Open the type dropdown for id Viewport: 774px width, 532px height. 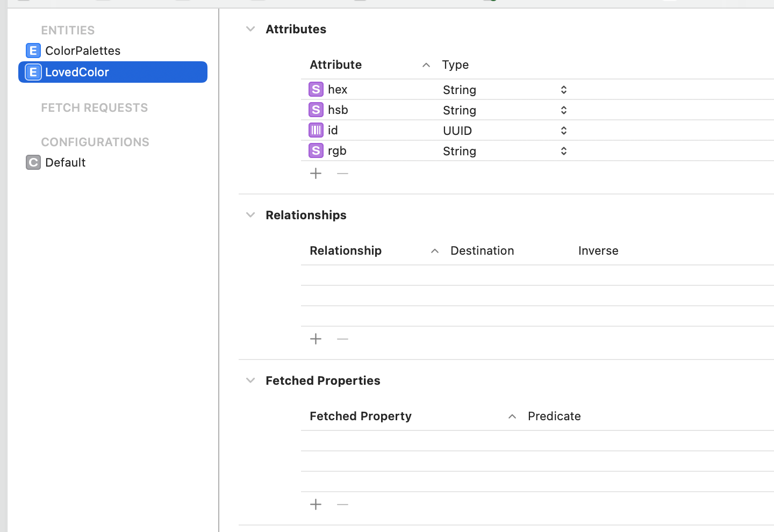tap(563, 131)
